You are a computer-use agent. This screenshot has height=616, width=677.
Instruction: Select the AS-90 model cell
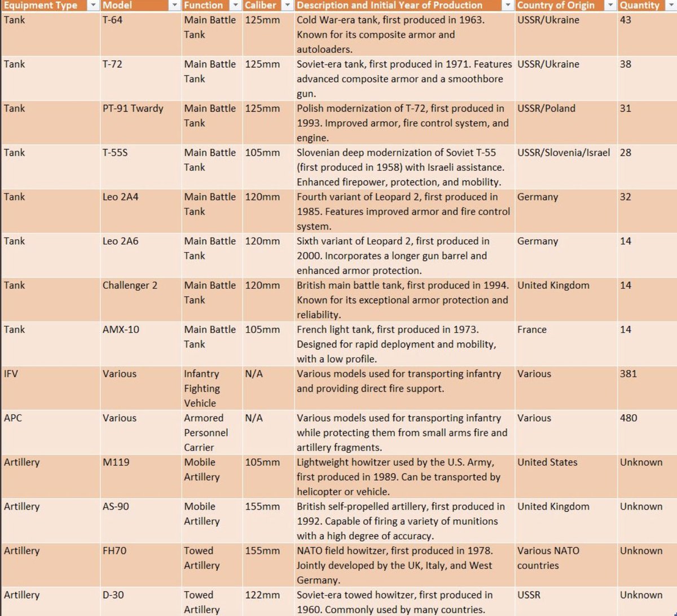[141, 521]
